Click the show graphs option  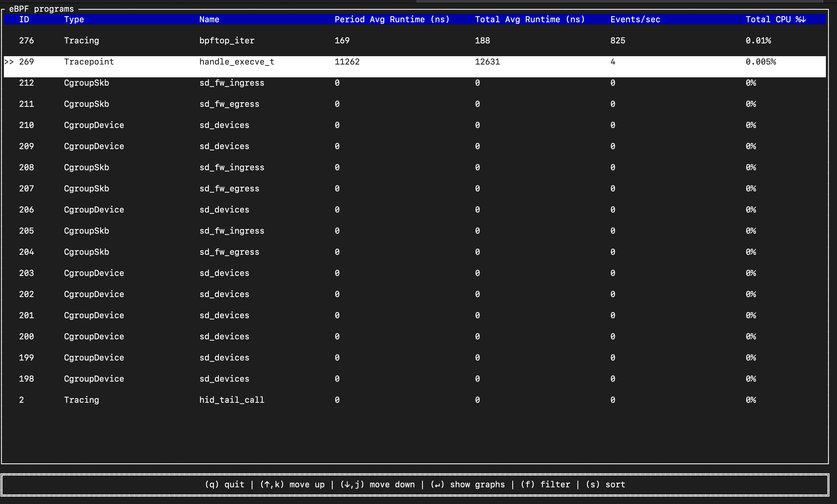coord(468,484)
